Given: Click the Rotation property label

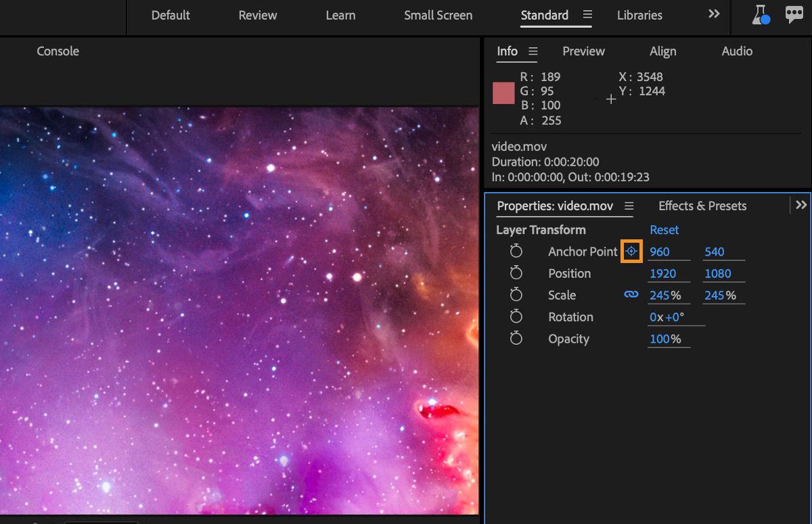Looking at the screenshot, I should [570, 316].
